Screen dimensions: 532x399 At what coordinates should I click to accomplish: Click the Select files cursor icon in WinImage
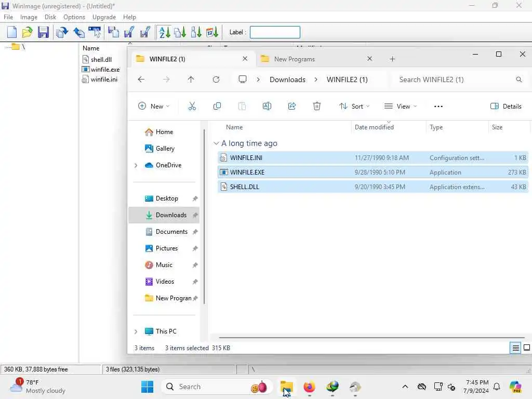(x=95, y=32)
